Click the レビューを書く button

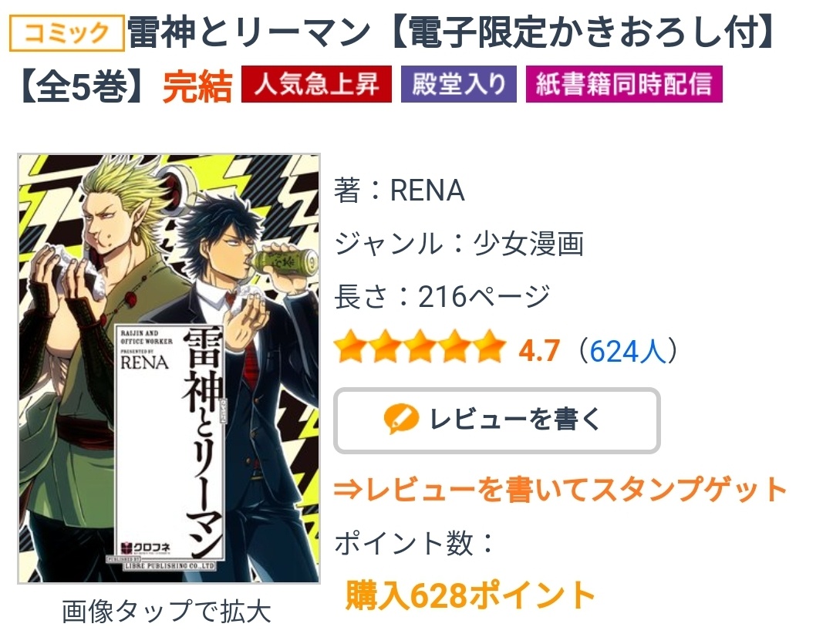497,420
